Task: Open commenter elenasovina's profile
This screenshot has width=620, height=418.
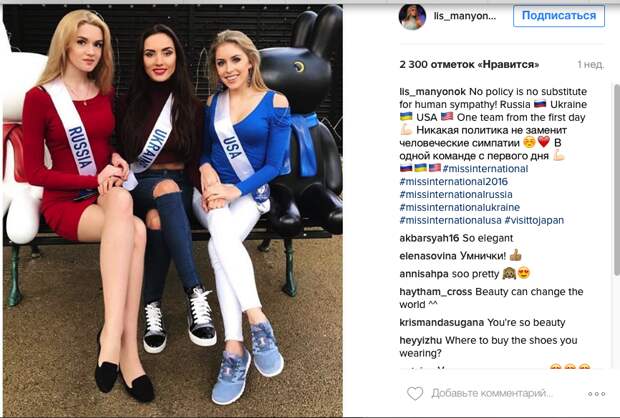Action: point(428,256)
